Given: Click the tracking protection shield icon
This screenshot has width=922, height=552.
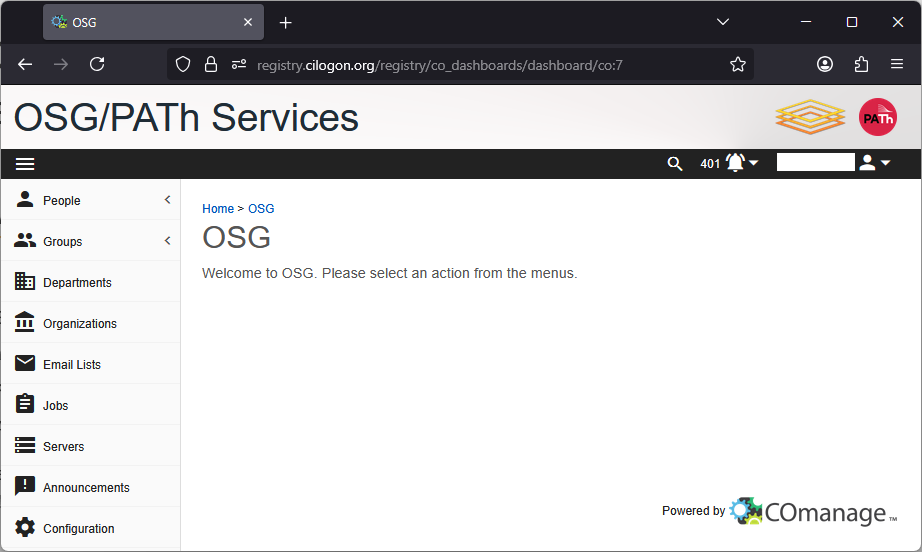Looking at the screenshot, I should 183,64.
